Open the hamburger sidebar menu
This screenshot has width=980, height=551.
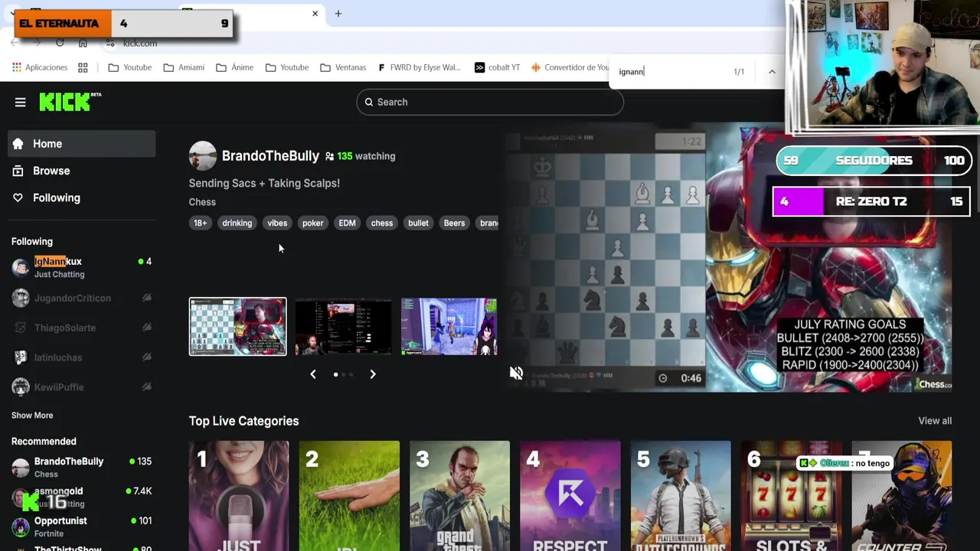click(x=21, y=102)
